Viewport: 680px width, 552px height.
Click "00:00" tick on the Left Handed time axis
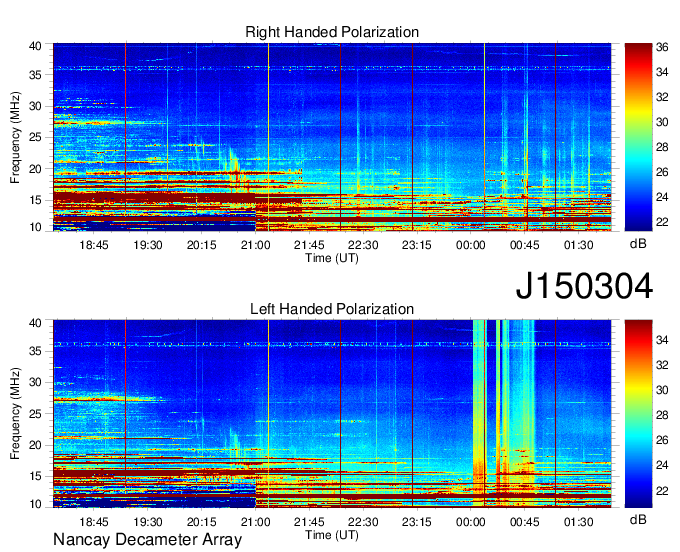click(471, 522)
